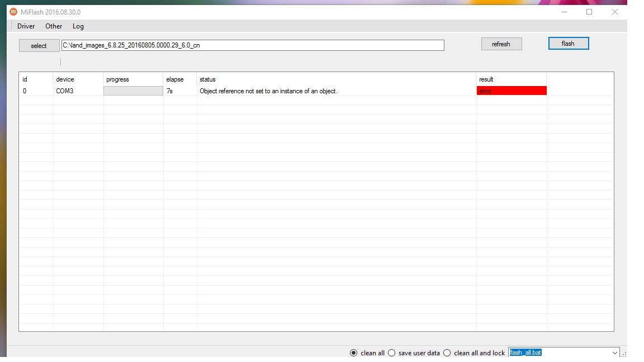The height and width of the screenshot is (362, 644).
Task: Click the status column header
Action: [207, 79]
